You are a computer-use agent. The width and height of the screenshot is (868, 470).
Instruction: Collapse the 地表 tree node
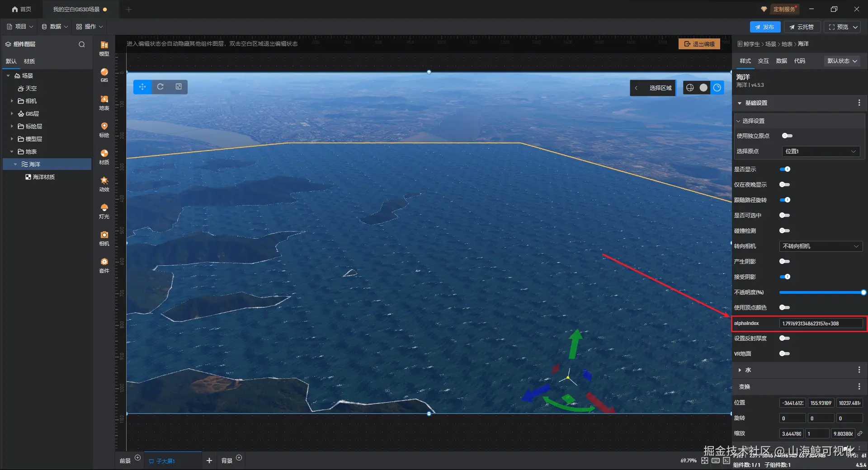click(12, 151)
